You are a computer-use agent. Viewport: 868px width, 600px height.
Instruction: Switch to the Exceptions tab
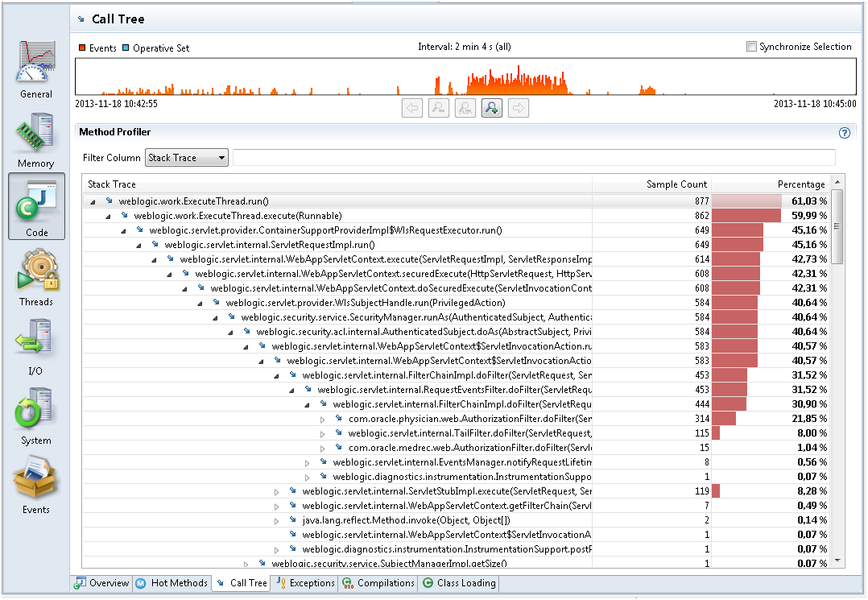(305, 583)
